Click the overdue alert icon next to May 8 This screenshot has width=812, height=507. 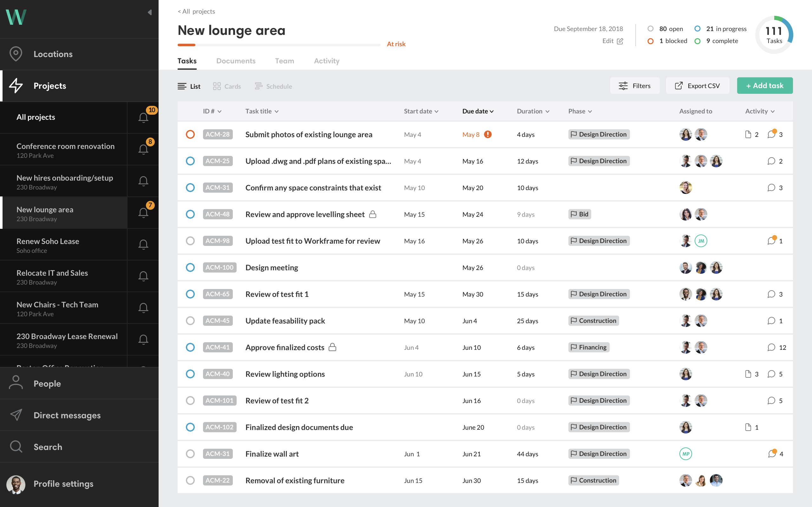click(488, 134)
